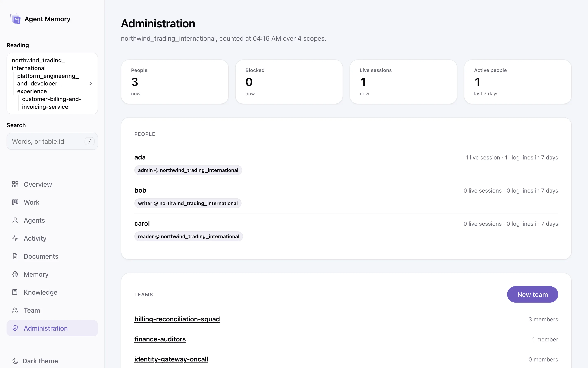Image resolution: width=588 pixels, height=368 pixels.
Task: Click the '3 members' count
Action: [543, 319]
